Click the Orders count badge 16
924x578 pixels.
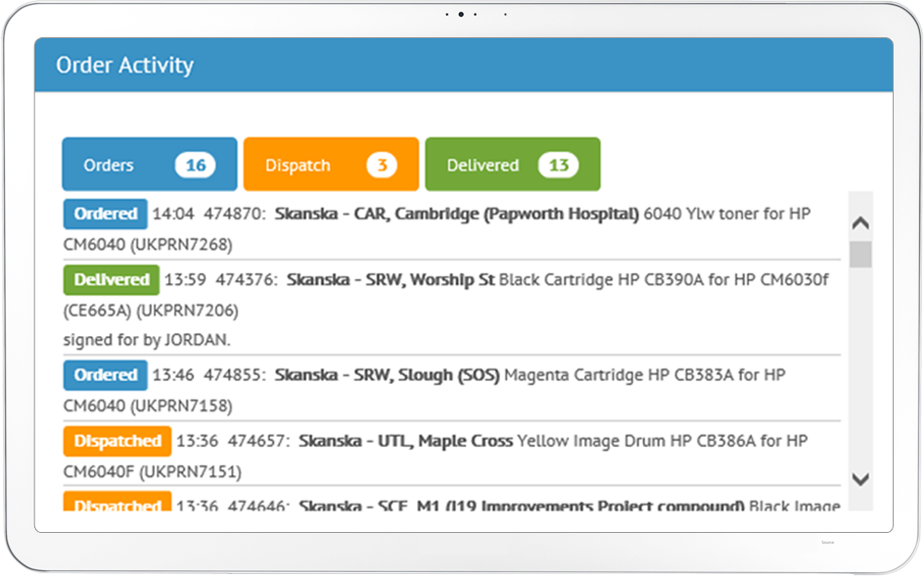[x=196, y=166]
